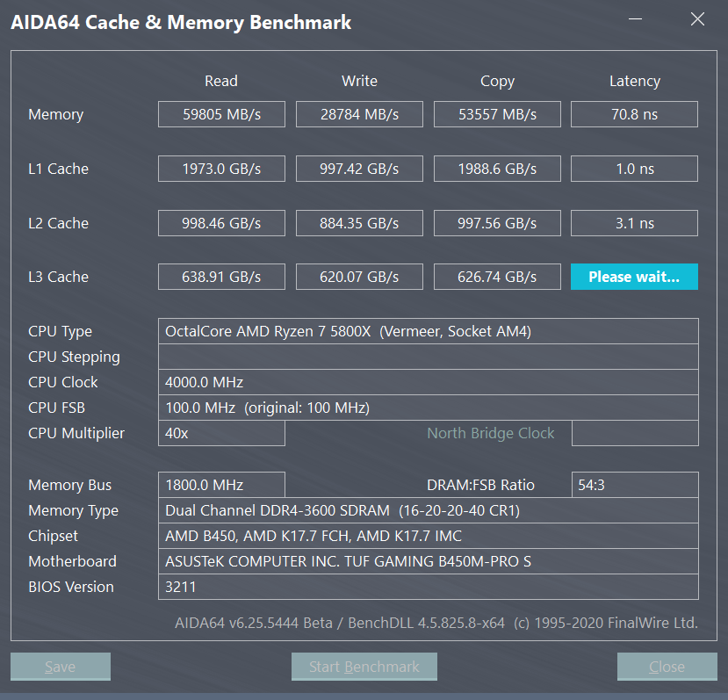Click the CPU Multiplier label
This screenshot has width=728, height=700.
click(76, 434)
